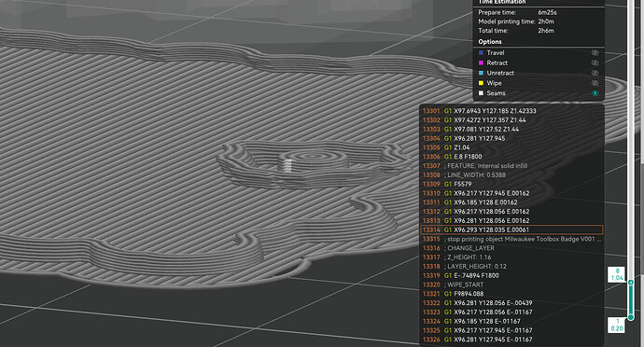The height and width of the screenshot is (347, 644).
Task: Select G-code line 13310
Action: pyautogui.click(x=511, y=193)
